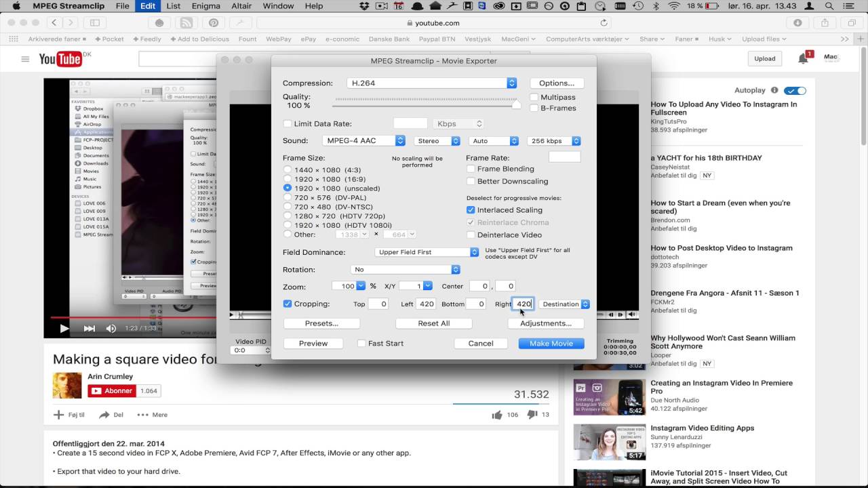
Task: Toggle the YouTube Autoplay switch
Action: tap(795, 91)
